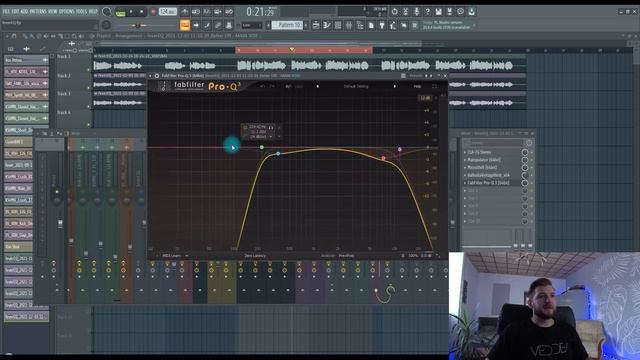Open the mixer toolbar icon
The image size is (640, 360).
[349, 25]
